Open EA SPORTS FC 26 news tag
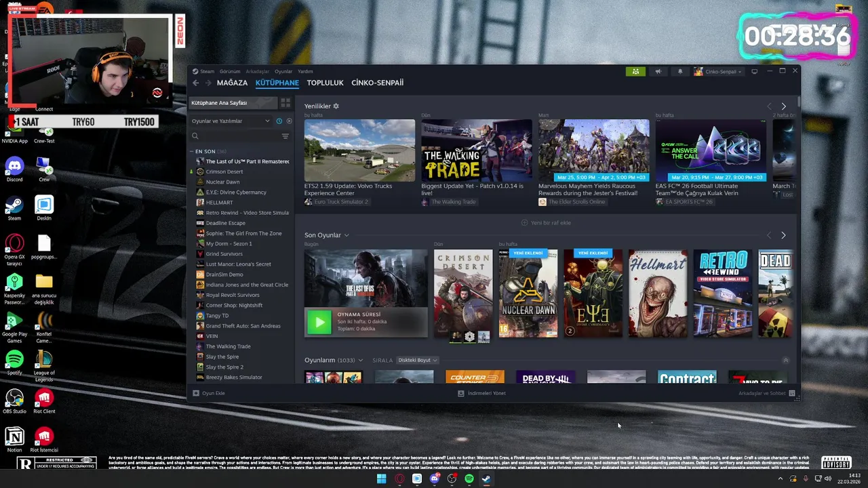 (x=684, y=202)
